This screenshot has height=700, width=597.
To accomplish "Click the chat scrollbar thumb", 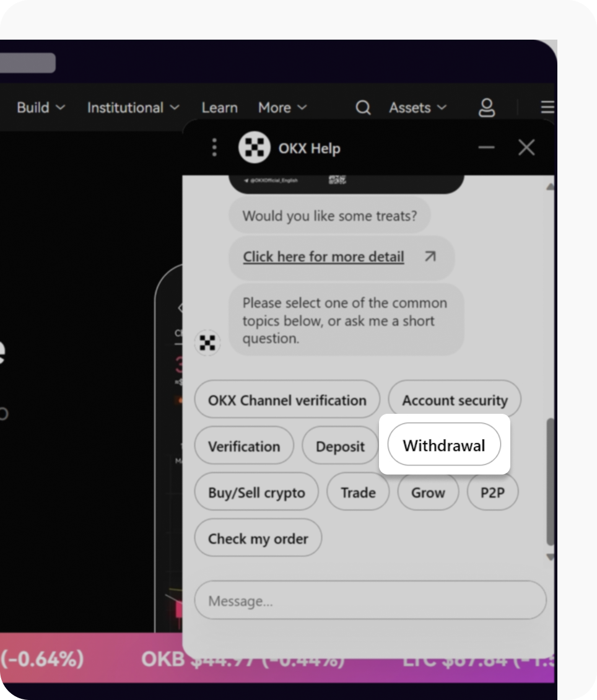I will [x=550, y=481].
